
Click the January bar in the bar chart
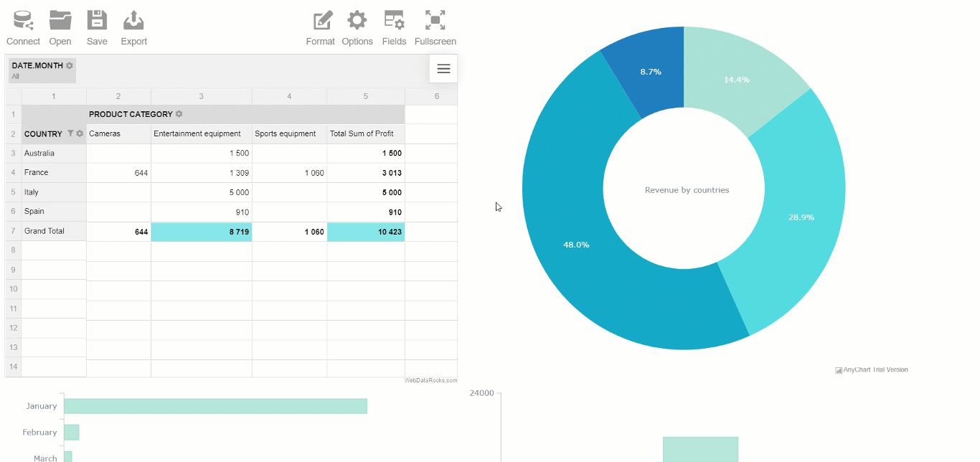215,406
